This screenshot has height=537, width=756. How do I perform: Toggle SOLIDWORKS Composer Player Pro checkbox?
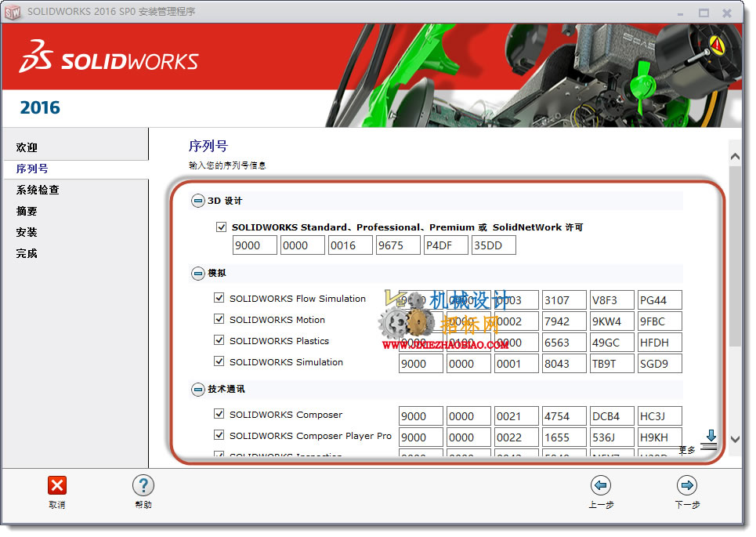tap(219, 435)
